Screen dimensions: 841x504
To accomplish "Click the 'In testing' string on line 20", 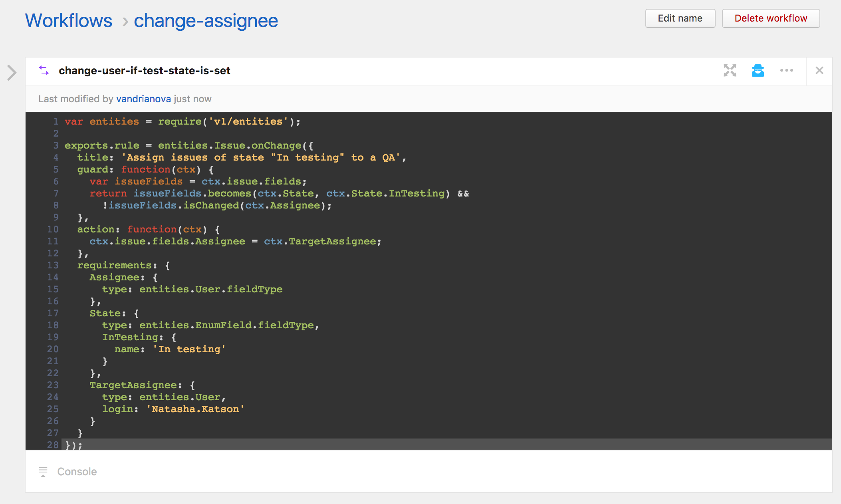I will point(189,349).
